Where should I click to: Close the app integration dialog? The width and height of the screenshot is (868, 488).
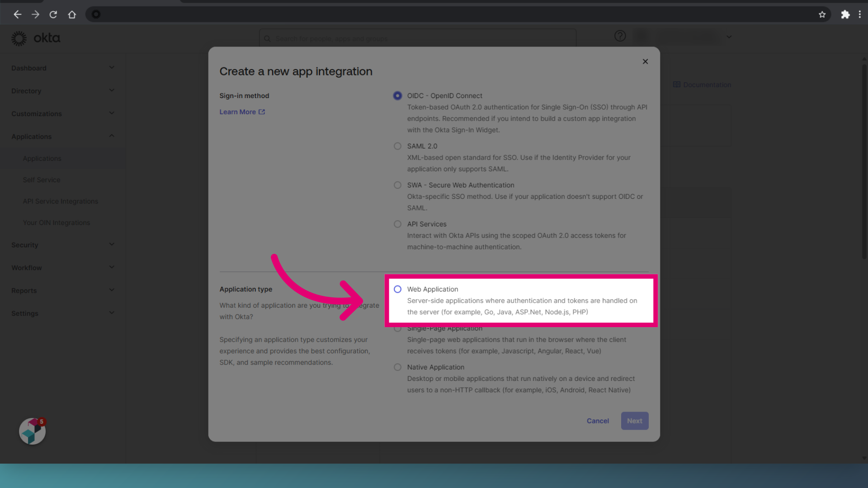645,61
